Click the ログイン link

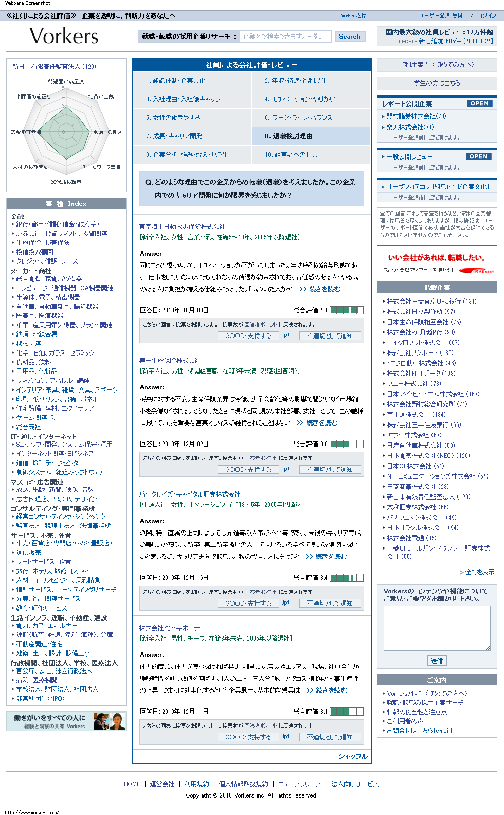pos(487,16)
